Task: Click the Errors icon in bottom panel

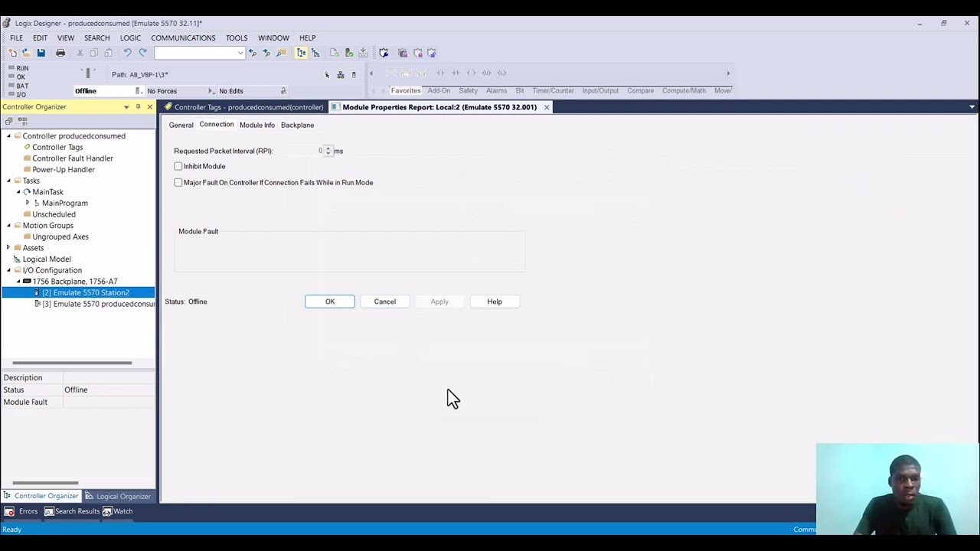Action: point(9,511)
